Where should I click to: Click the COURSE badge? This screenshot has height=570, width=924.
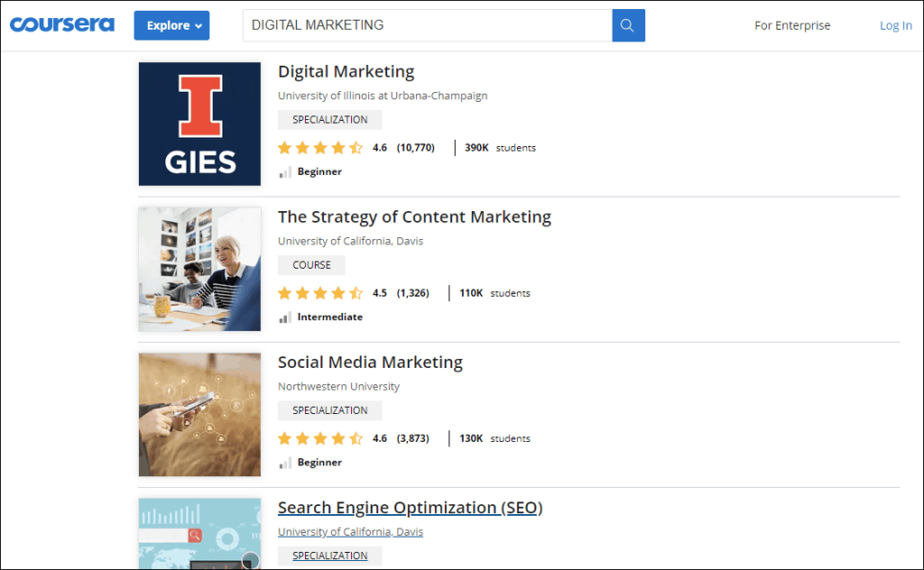311,265
